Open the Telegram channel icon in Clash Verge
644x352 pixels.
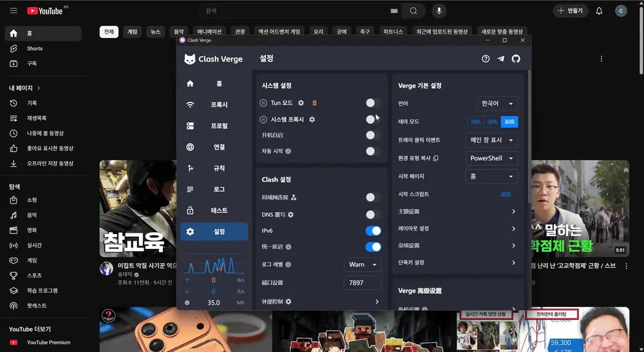(x=500, y=59)
